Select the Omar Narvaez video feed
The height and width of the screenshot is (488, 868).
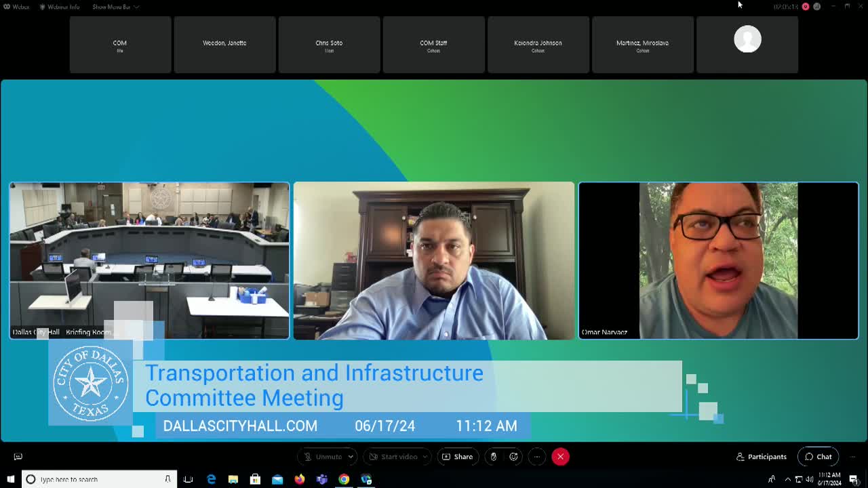click(718, 260)
